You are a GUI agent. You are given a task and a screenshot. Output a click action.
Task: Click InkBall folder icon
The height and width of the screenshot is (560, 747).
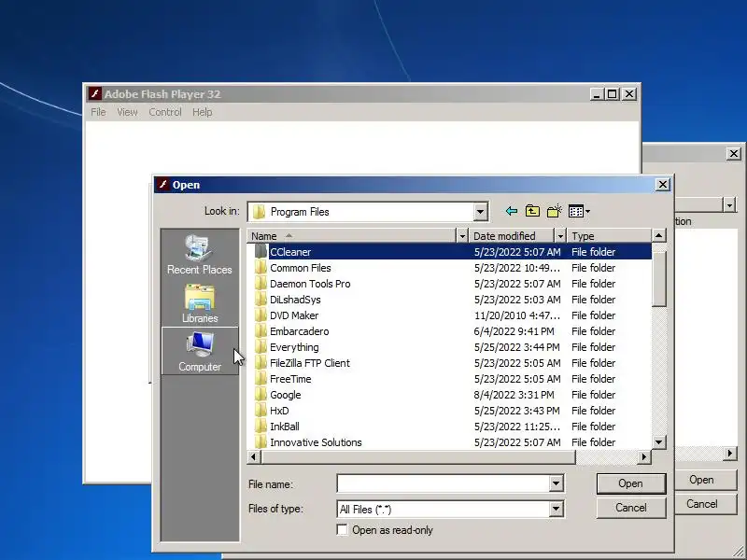(261, 427)
